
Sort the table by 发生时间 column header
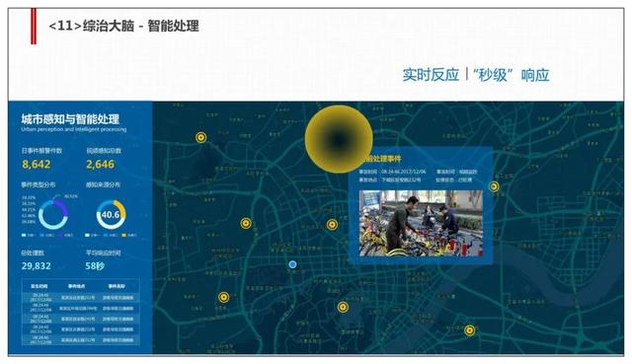click(x=39, y=286)
